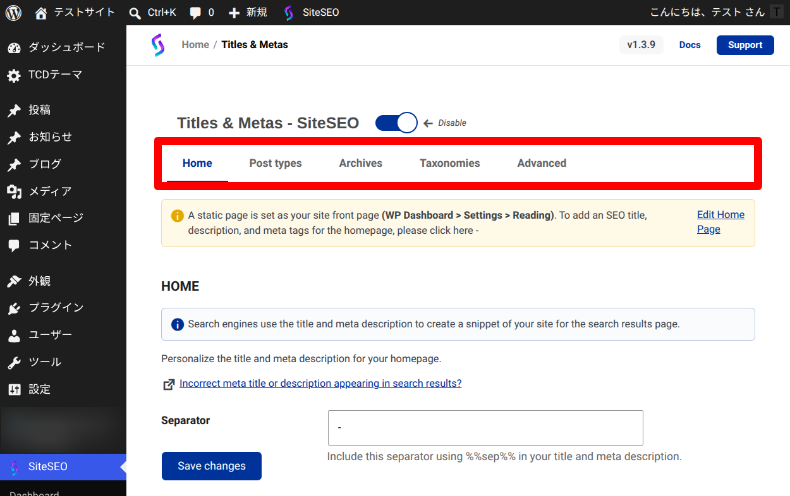Switch to the Home tab
The height and width of the screenshot is (496, 790).
pyautogui.click(x=197, y=163)
